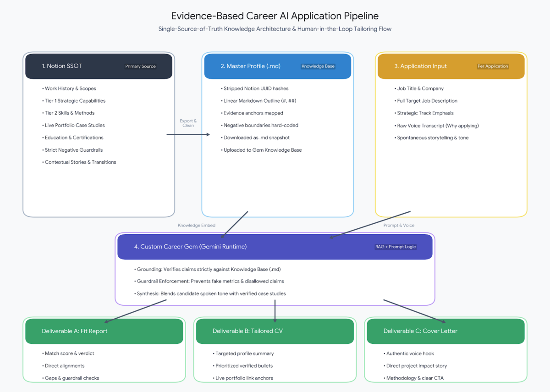The width and height of the screenshot is (550, 392).
Task: Click the "Deliverable A: Fit Report" header
Action: pos(104,331)
